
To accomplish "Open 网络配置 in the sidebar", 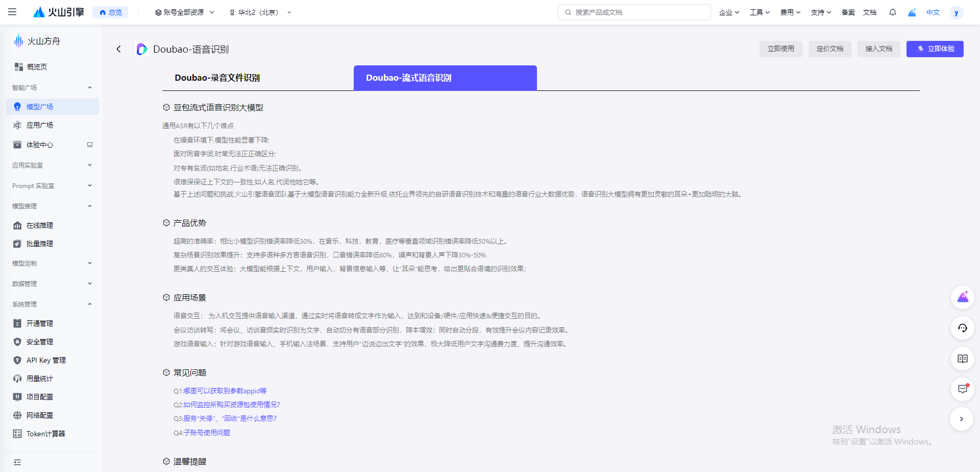I will 53,415.
